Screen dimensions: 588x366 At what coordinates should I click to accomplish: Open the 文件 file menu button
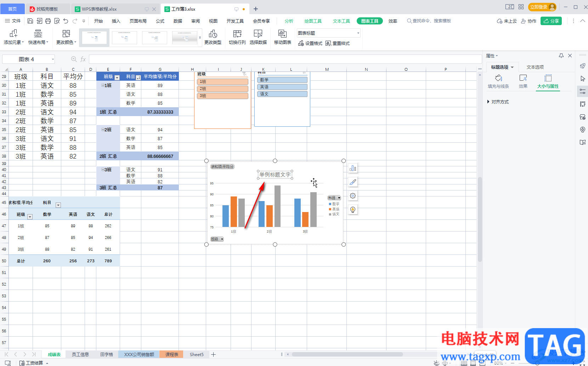click(x=13, y=21)
